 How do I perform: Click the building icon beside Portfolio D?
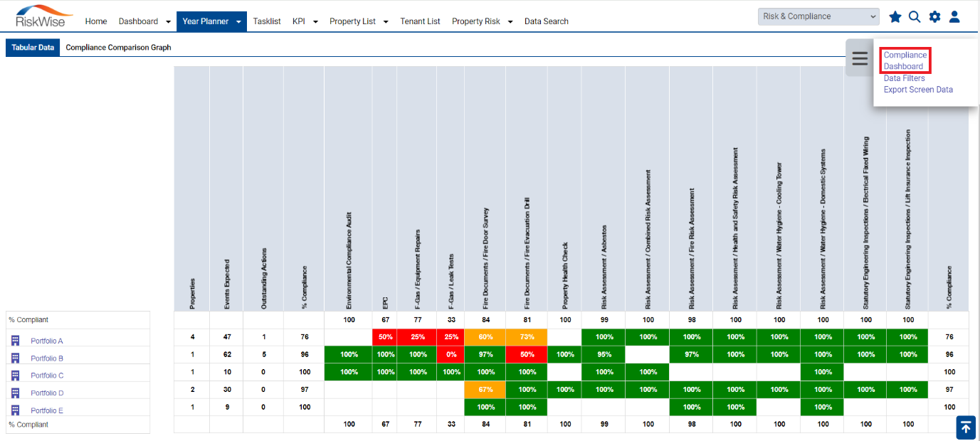(x=16, y=393)
